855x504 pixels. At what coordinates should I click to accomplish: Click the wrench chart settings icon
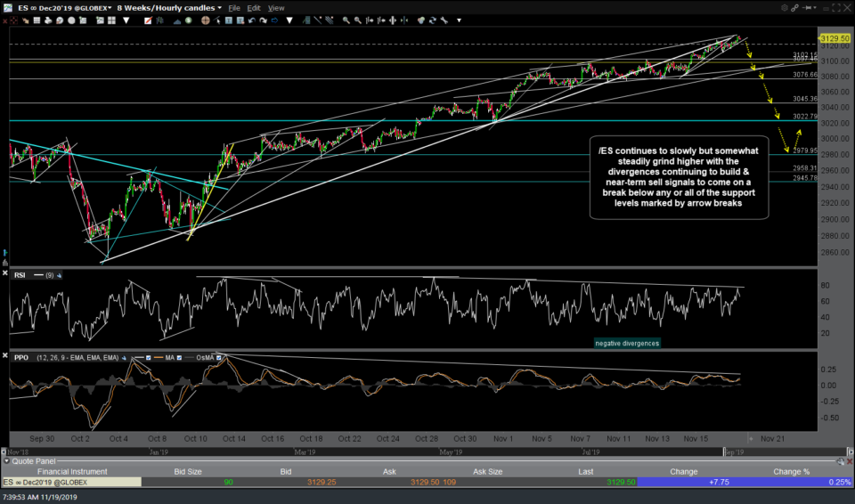(x=444, y=20)
